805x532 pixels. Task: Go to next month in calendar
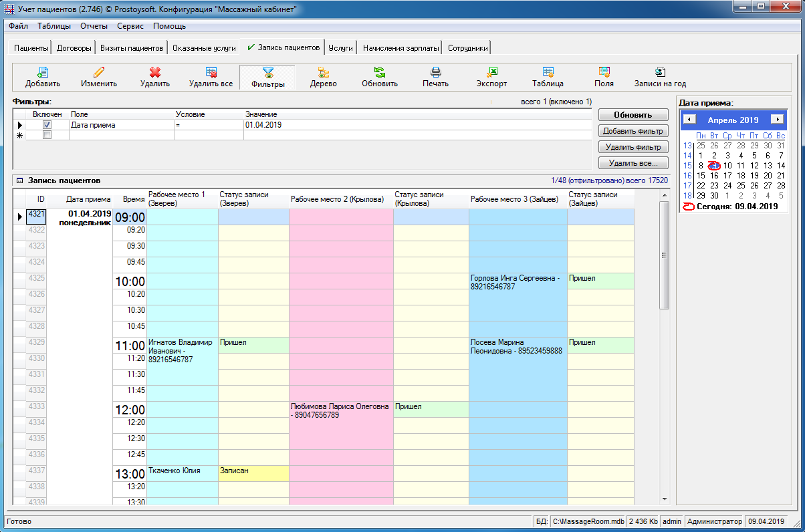pyautogui.click(x=776, y=120)
